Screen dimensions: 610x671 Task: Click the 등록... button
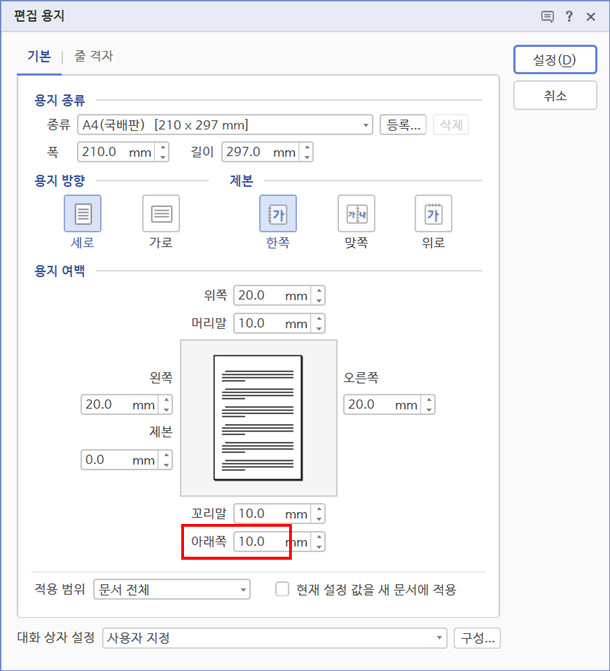pyautogui.click(x=403, y=125)
